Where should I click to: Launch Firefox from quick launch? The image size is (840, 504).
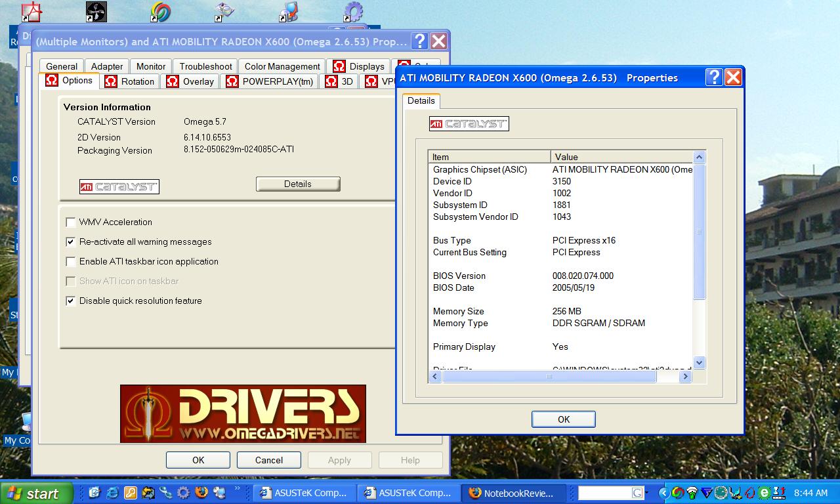point(201,492)
